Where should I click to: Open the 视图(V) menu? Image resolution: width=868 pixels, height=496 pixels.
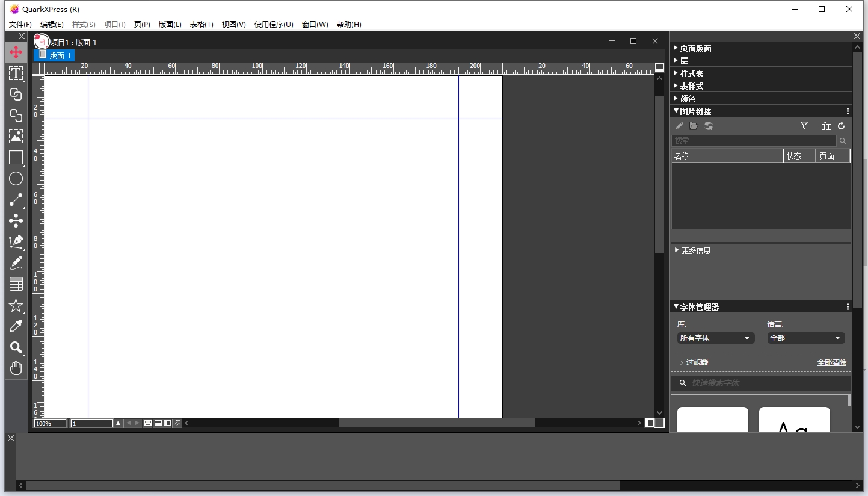click(x=233, y=25)
